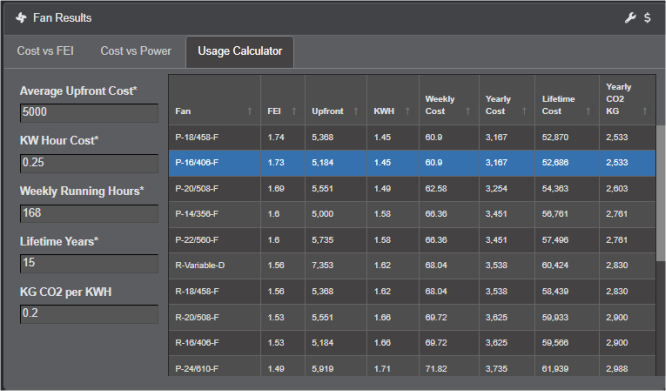Screen dimensions: 666x391
Task: Click the Fan Results panel title
Action: 62,18
